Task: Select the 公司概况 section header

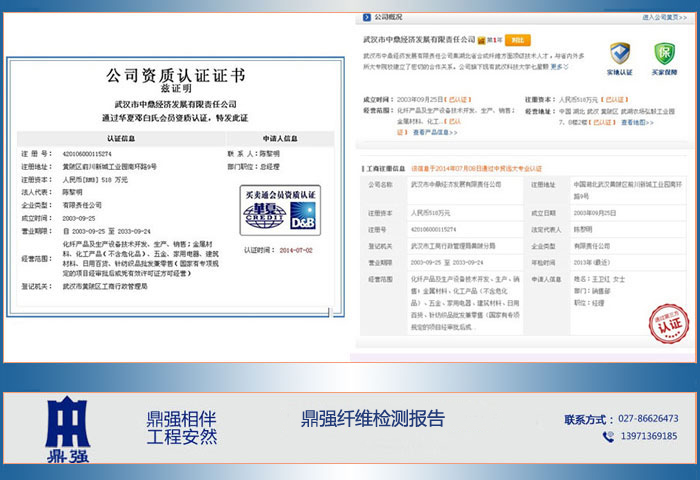Action: click(389, 17)
